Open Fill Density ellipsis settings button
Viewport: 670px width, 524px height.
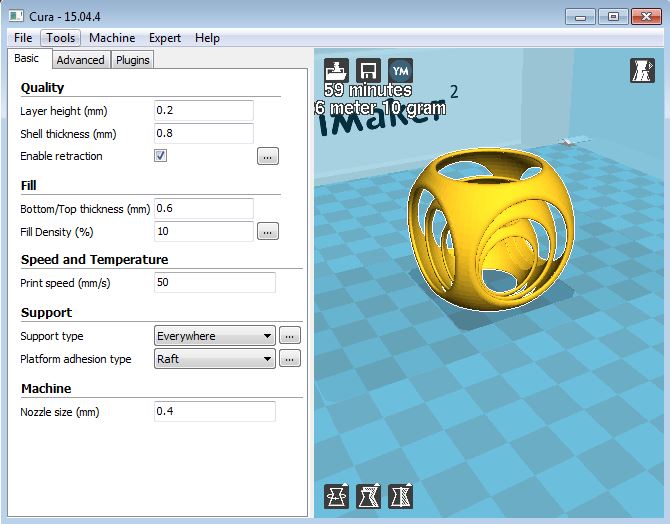[268, 232]
